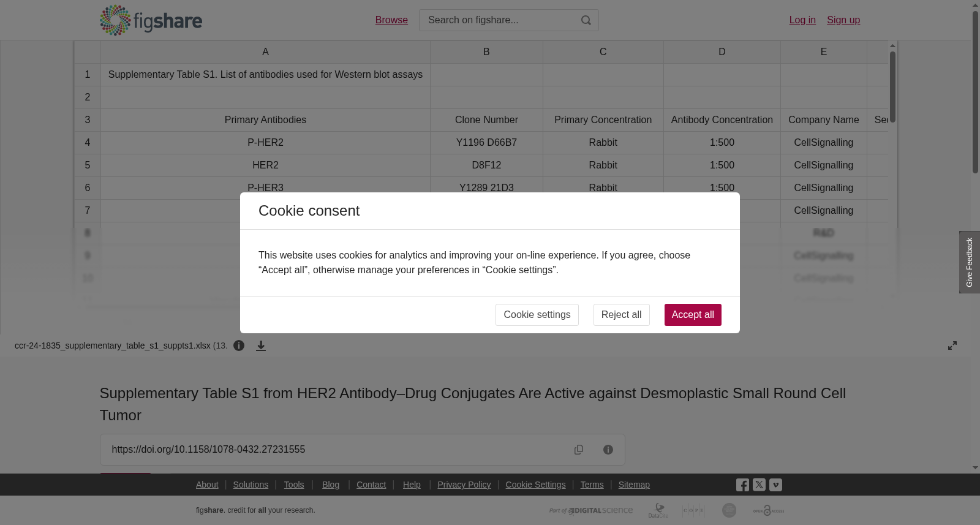Open Sitemap footer link
This screenshot has height=525, width=980.
point(634,485)
